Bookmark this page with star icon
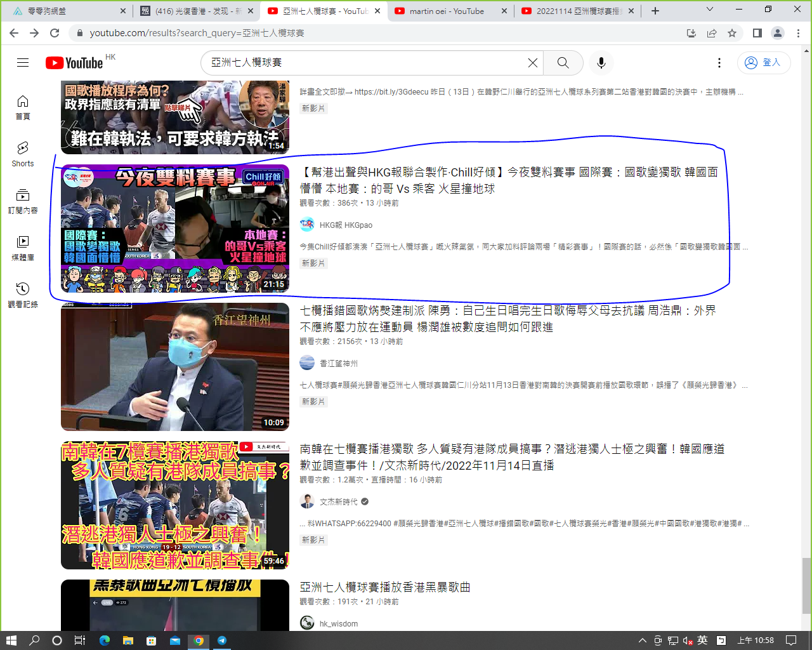812x650 pixels. tap(732, 33)
